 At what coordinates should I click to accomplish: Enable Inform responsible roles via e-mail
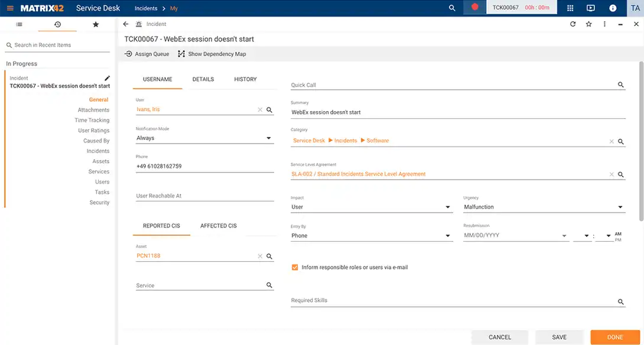click(x=294, y=266)
